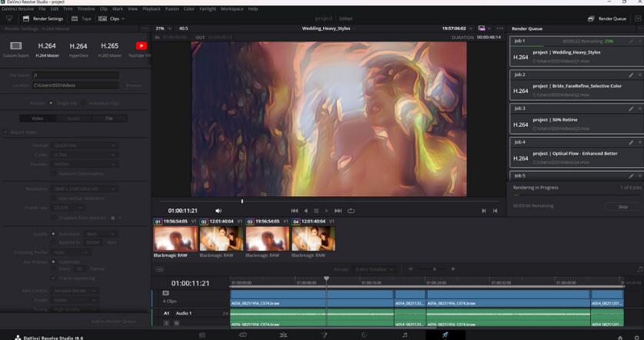The width and height of the screenshot is (644, 340).
Task: Mute Audio 1 track with M button
Action: pos(176,323)
